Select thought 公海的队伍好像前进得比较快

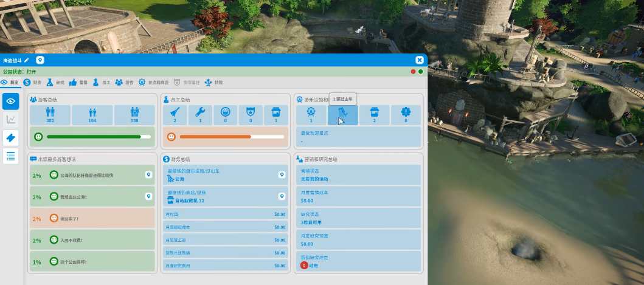click(x=92, y=175)
